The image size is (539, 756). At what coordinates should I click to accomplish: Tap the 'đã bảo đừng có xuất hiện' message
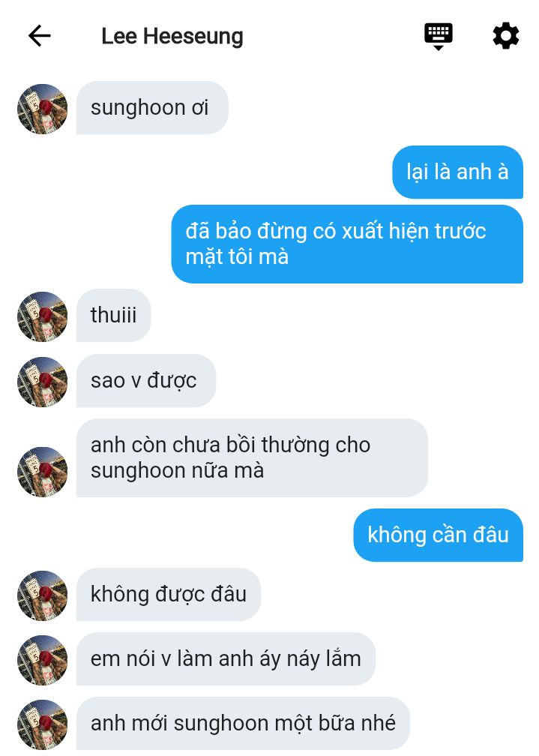coord(347,244)
